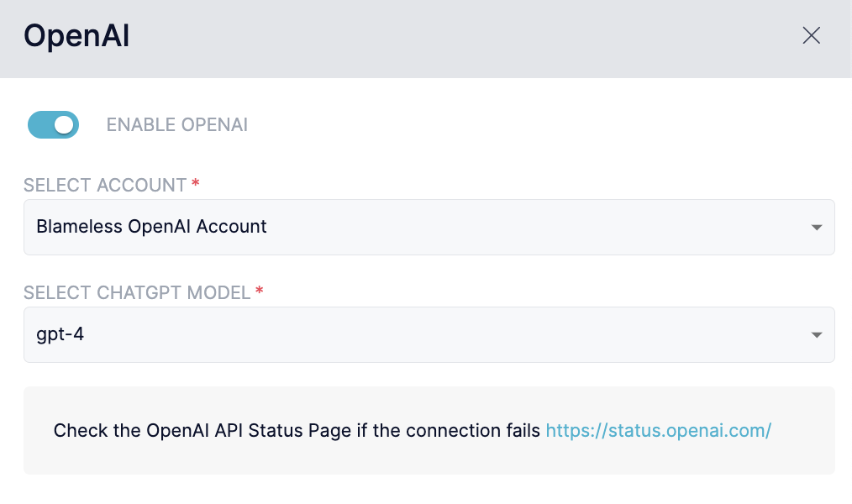Click the SELECT ACCOUNT label
This screenshot has width=852, height=504.
(x=105, y=185)
